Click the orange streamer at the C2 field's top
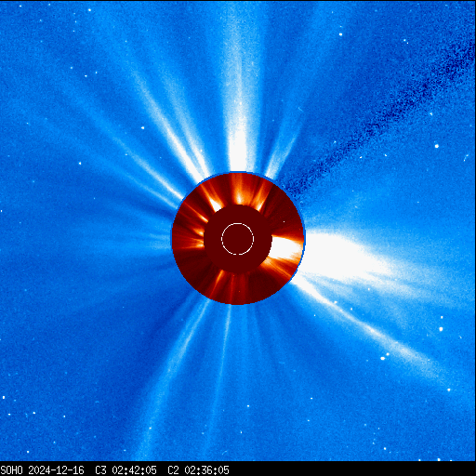 click(x=239, y=189)
